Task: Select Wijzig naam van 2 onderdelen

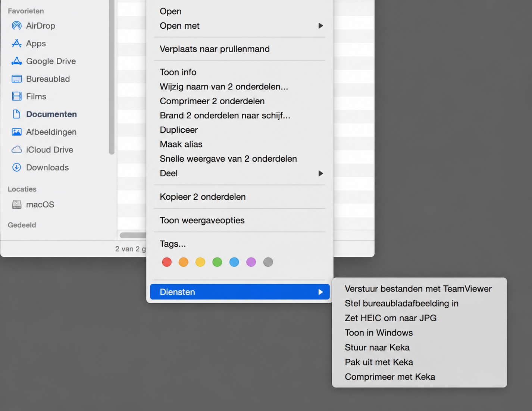Action: pyautogui.click(x=240, y=86)
